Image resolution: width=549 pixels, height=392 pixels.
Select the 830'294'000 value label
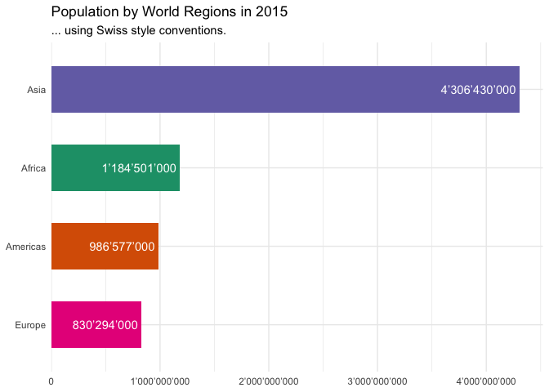[x=105, y=325]
